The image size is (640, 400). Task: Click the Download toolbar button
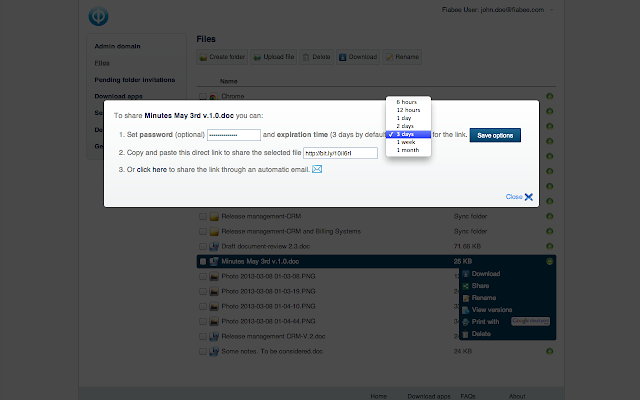[x=358, y=57]
